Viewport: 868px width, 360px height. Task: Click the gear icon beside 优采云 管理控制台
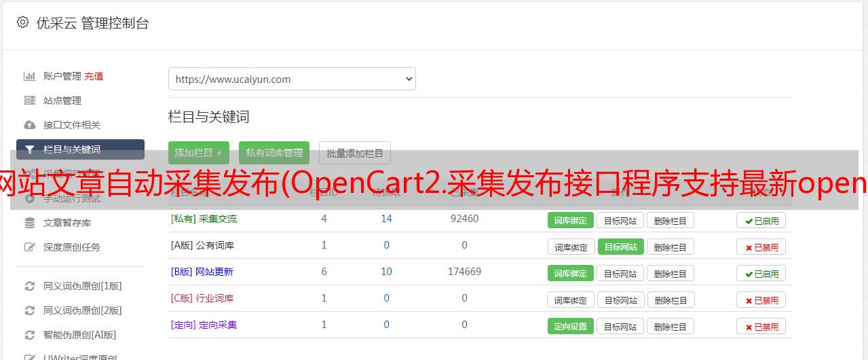click(22, 22)
